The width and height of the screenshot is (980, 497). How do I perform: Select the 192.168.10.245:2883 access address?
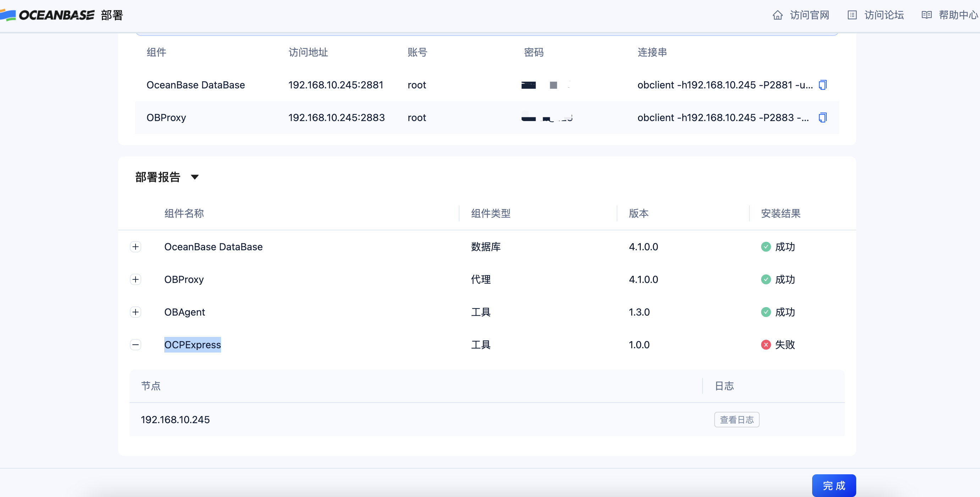click(336, 118)
